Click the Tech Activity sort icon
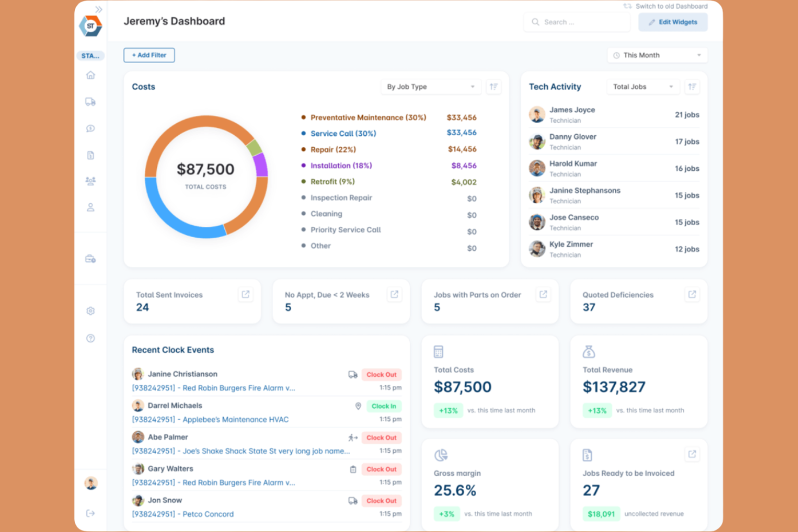The height and width of the screenshot is (532, 798). click(692, 87)
